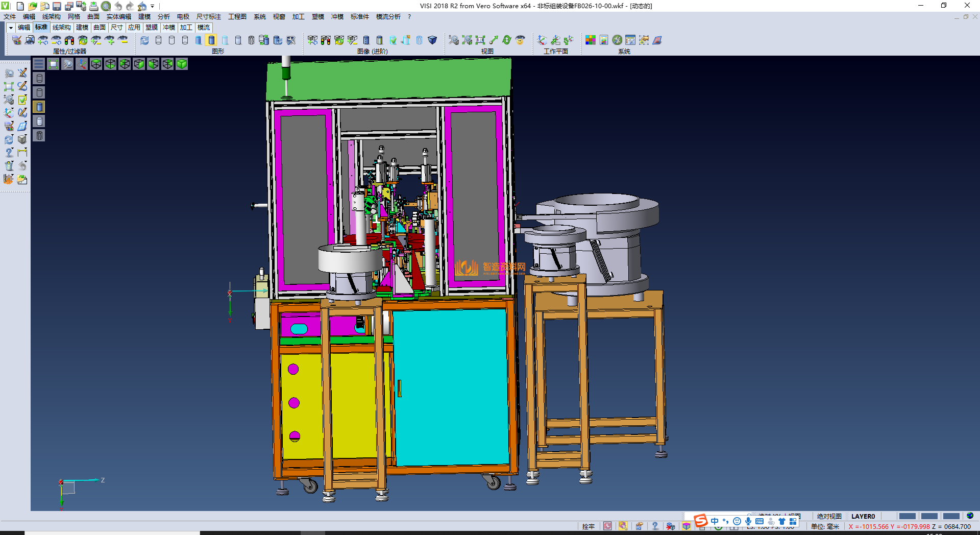This screenshot has width=980, height=535.
Task: Toggle the highlighted shaded cylinder render mode
Action: pyautogui.click(x=211, y=40)
